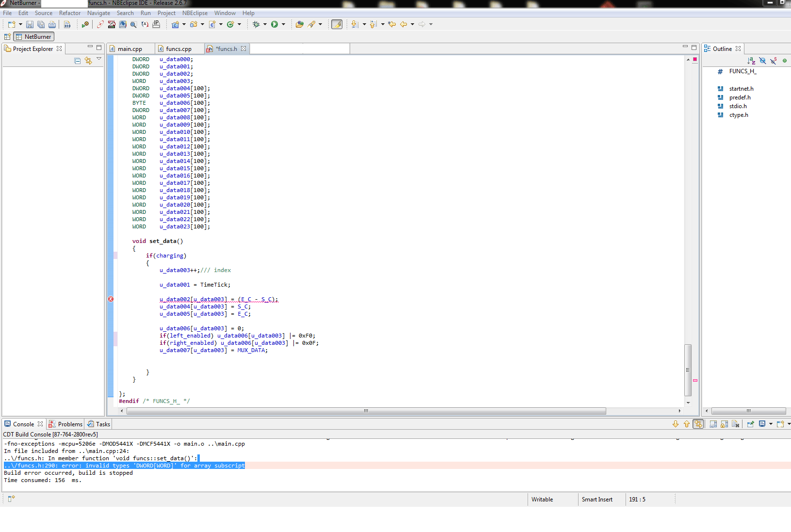Select the NetBurner perspective button
The width and height of the screenshot is (791, 532).
[x=33, y=37]
